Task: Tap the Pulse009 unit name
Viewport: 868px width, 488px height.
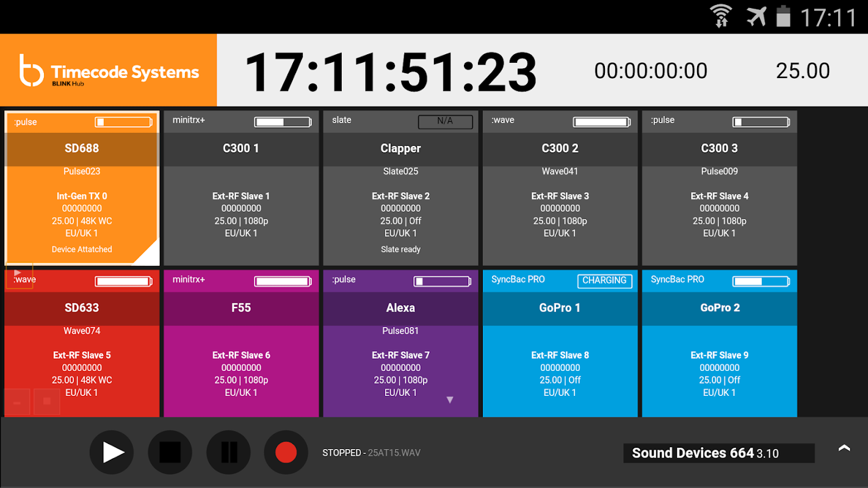Action: click(x=719, y=171)
